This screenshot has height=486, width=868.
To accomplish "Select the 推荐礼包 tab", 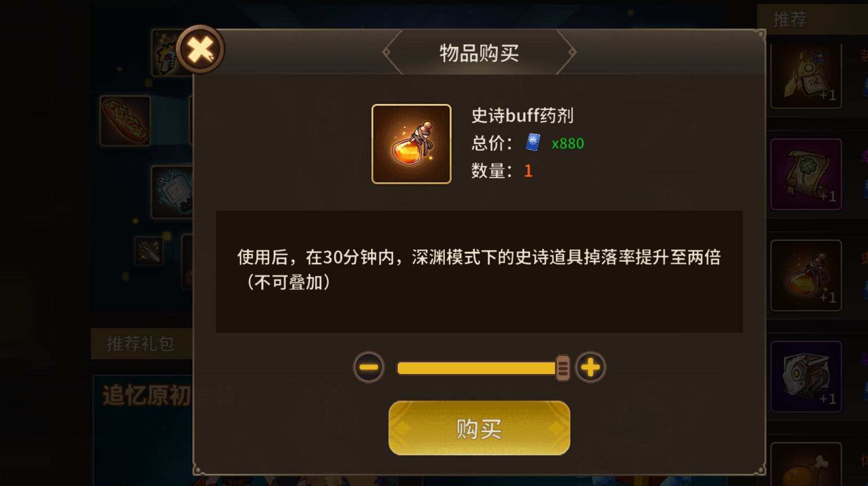I will coord(140,343).
